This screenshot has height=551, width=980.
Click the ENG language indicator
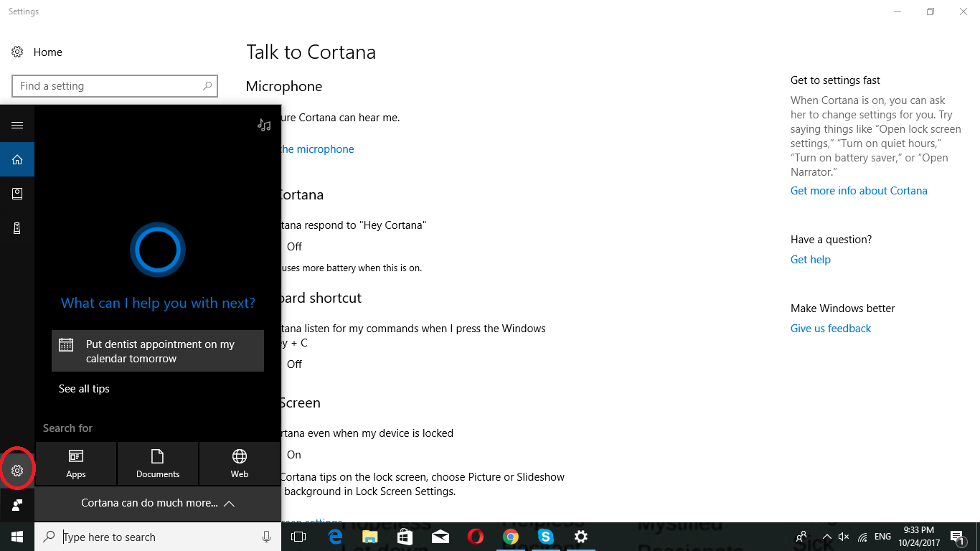[x=882, y=537]
